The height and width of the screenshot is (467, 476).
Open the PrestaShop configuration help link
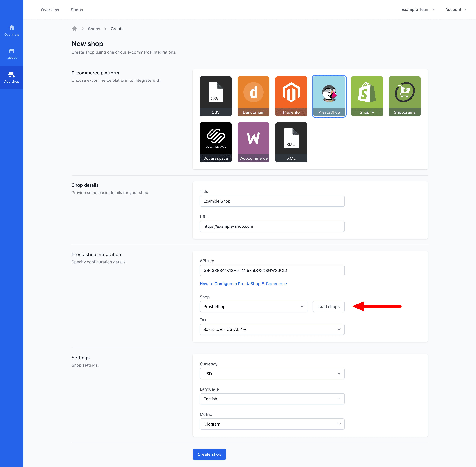pos(243,283)
